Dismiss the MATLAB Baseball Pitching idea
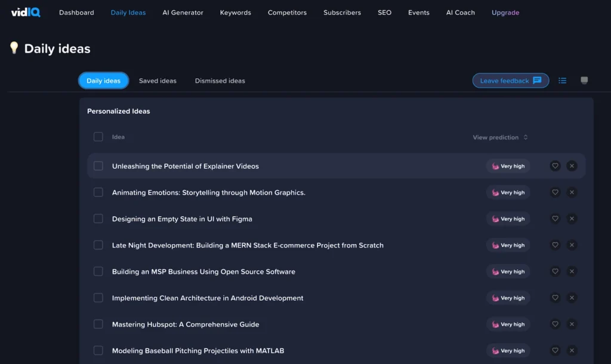Screen dimensions: 611x364 [572, 350]
